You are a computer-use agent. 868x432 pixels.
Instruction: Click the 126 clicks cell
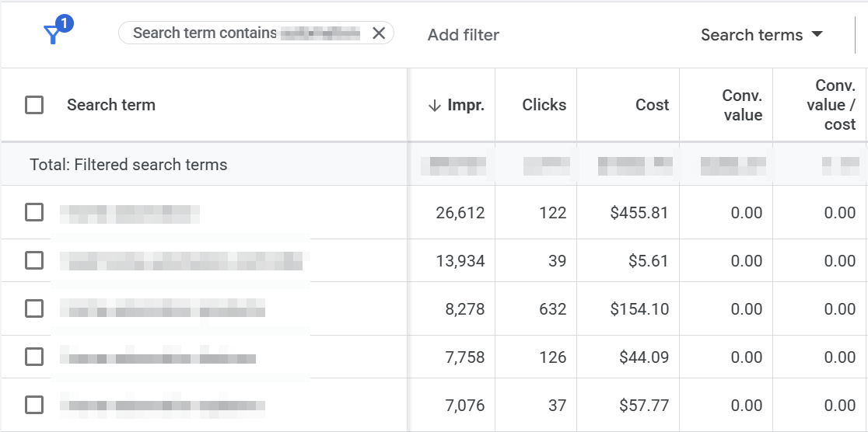(x=553, y=357)
